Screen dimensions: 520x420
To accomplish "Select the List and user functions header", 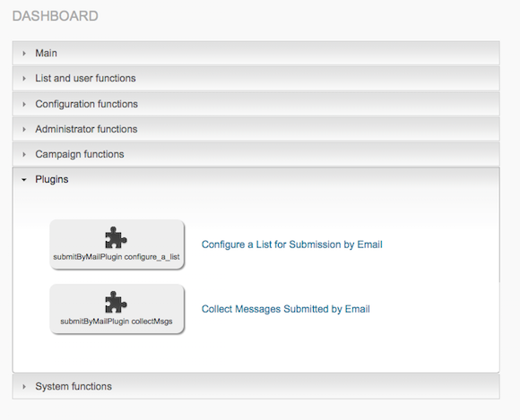I will [x=256, y=79].
